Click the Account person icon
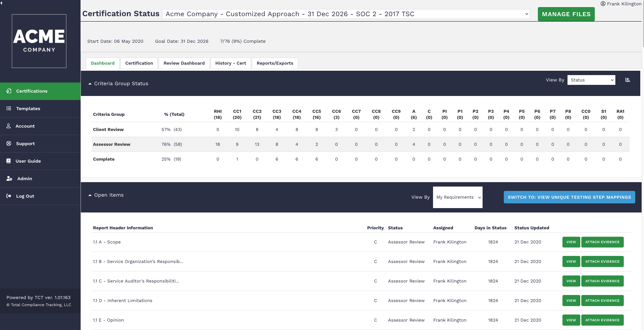Screen dimensions: 644x330 (x=9, y=126)
